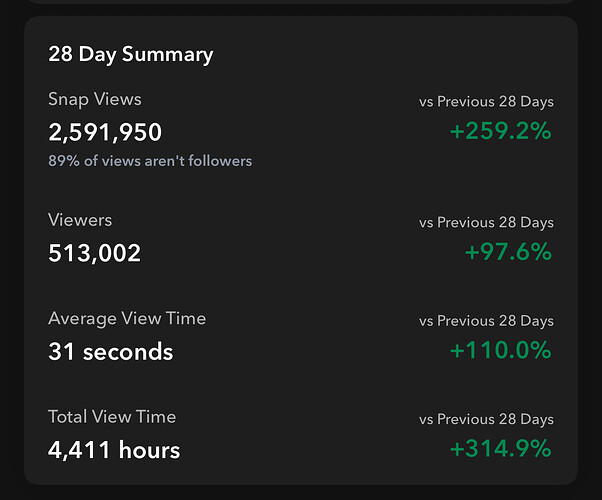Click vs Previous 28 Days beside Snap Views
The height and width of the screenshot is (500, 602).
pyautogui.click(x=486, y=102)
